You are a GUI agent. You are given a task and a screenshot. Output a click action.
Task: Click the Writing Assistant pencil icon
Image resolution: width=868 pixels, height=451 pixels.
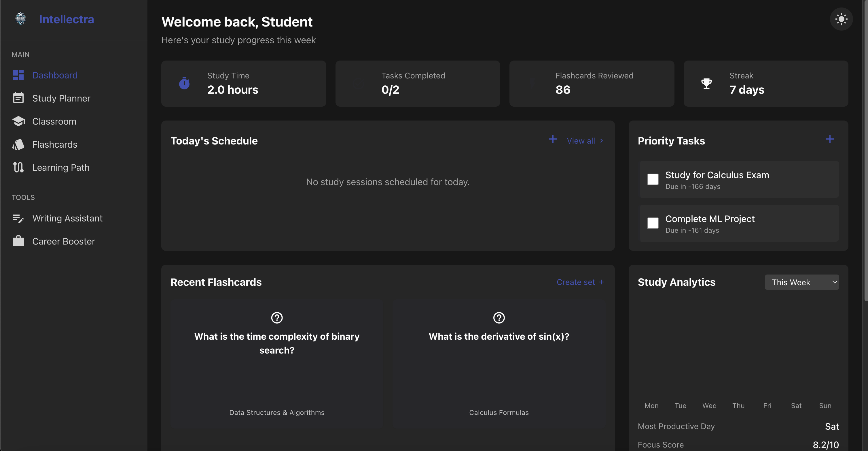point(18,219)
